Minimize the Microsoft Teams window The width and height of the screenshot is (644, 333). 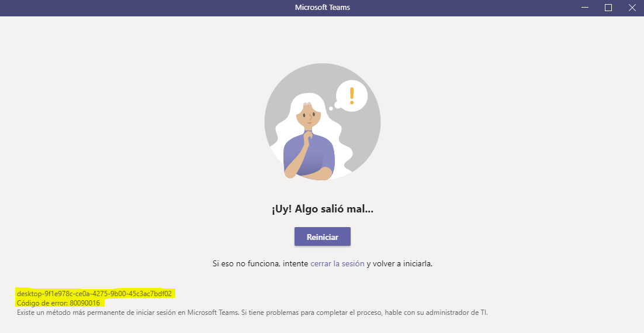point(585,8)
